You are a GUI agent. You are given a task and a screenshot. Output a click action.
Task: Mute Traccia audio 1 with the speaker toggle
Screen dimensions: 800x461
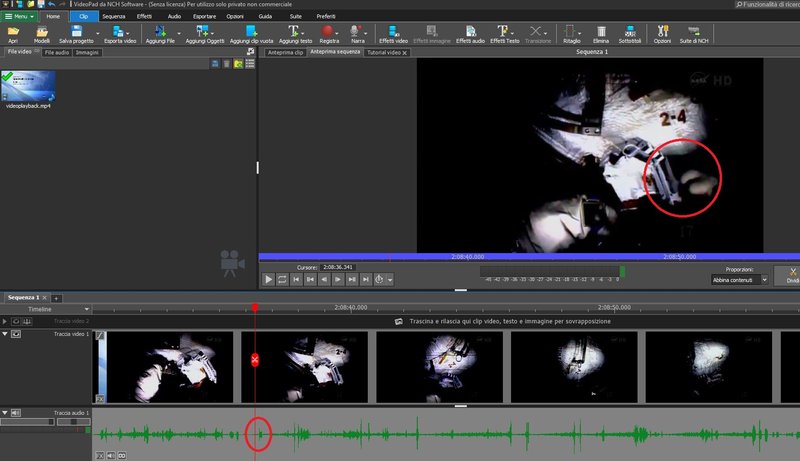(x=16, y=413)
